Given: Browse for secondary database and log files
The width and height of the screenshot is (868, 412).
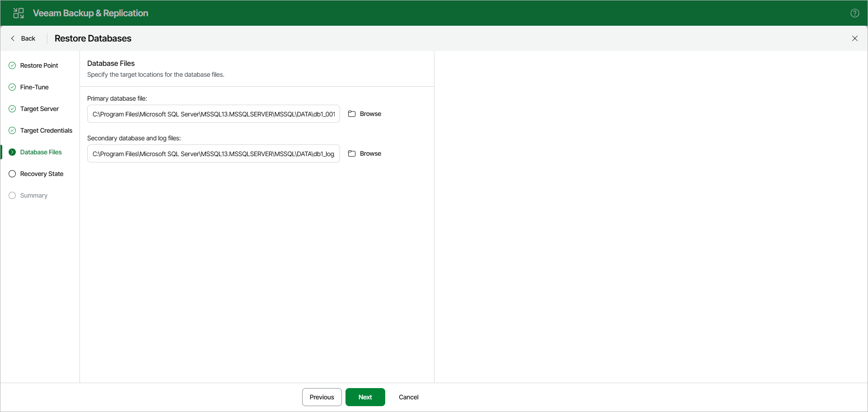Looking at the screenshot, I should point(365,153).
